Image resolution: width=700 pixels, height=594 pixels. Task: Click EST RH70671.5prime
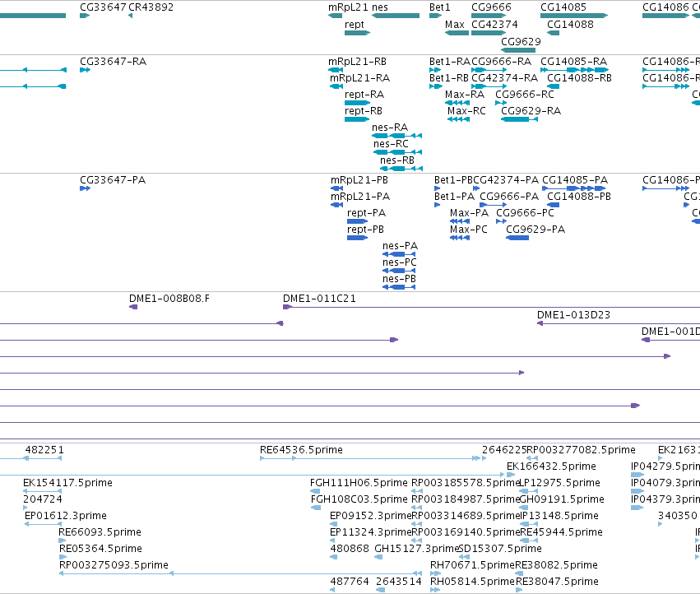coord(435,573)
